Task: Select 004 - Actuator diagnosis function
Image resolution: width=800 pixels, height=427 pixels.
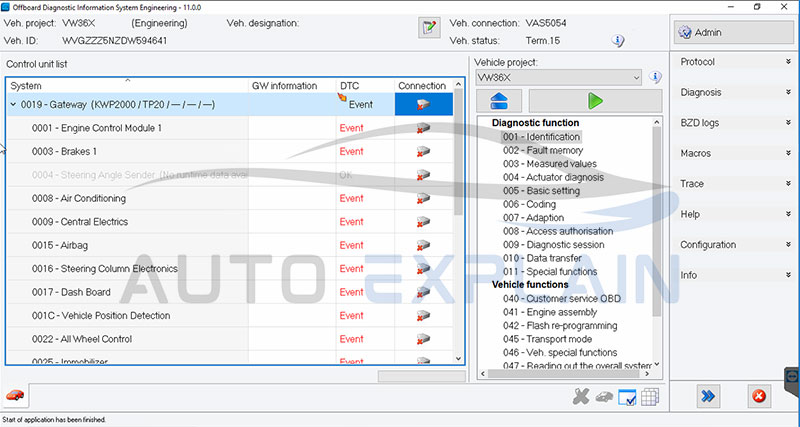Action: (553, 177)
